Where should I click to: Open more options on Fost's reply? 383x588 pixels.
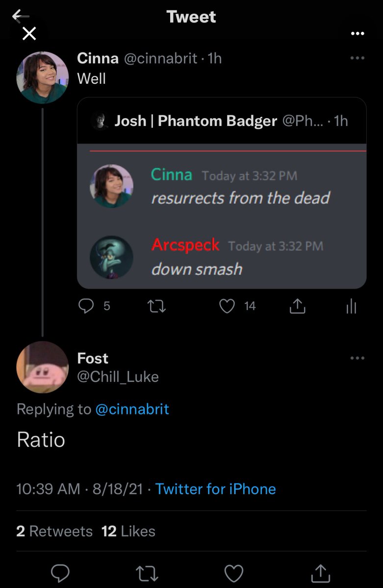pos(357,358)
